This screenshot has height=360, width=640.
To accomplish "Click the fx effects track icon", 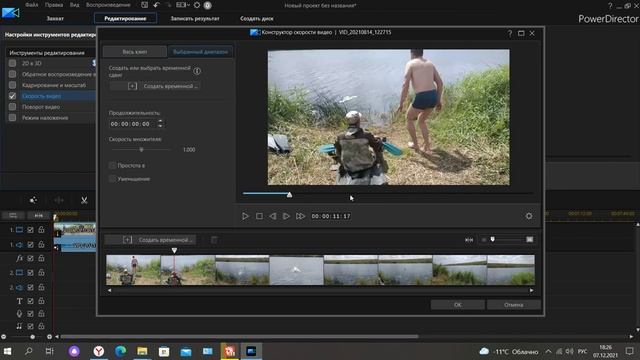I will point(19,258).
